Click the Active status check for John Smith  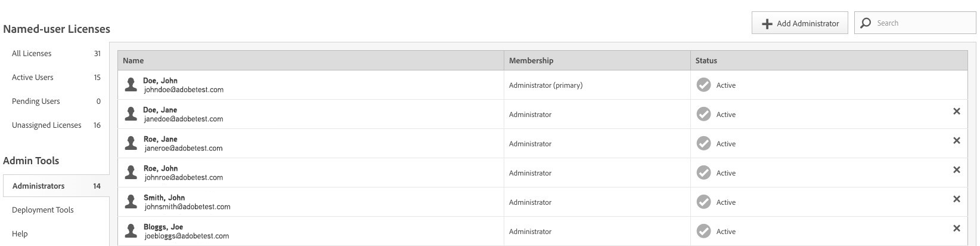click(703, 202)
